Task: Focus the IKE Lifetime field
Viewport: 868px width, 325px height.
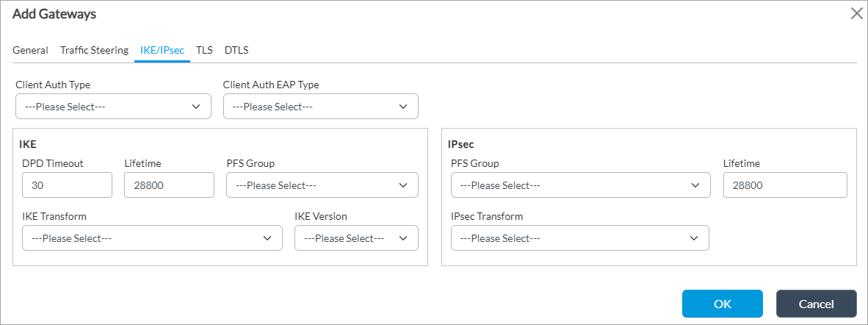Action: click(x=169, y=185)
